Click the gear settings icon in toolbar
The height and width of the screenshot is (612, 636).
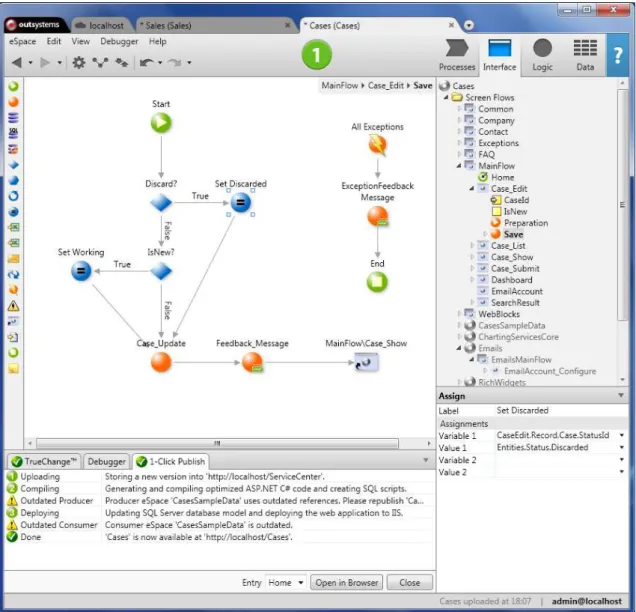click(79, 62)
